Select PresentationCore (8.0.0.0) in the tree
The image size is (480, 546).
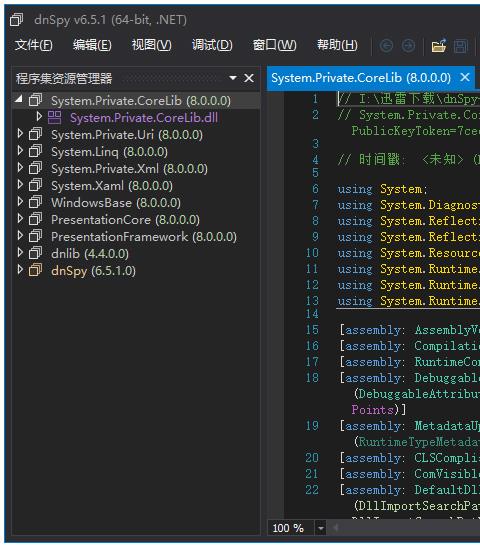125,220
